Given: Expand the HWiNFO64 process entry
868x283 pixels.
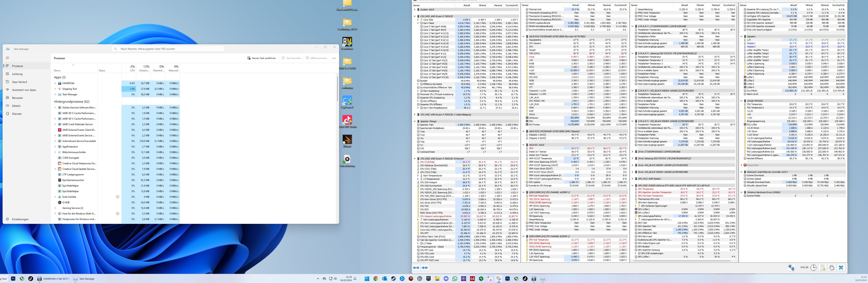Looking at the screenshot, I should pos(55,83).
